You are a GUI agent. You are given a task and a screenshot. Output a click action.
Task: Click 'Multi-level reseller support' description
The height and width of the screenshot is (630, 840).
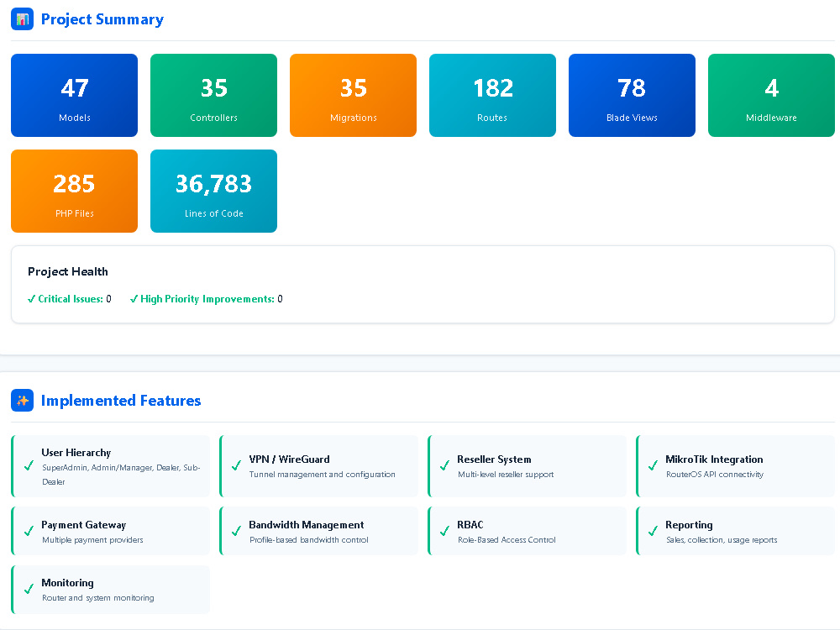pos(506,474)
